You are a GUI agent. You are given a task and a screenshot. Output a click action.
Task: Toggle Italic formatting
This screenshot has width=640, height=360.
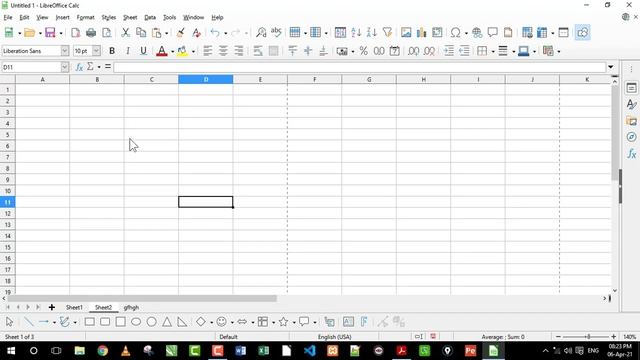[128, 51]
